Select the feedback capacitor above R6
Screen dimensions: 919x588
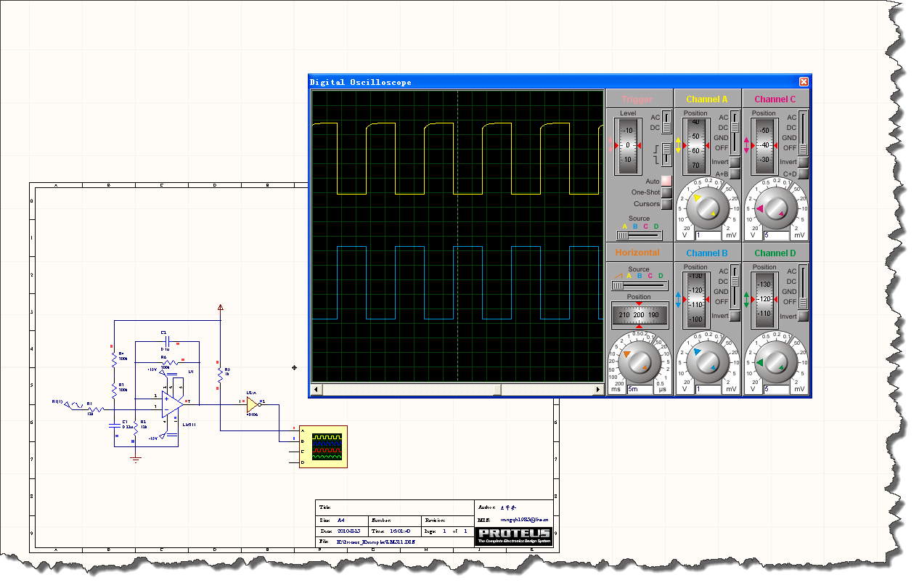point(167,340)
